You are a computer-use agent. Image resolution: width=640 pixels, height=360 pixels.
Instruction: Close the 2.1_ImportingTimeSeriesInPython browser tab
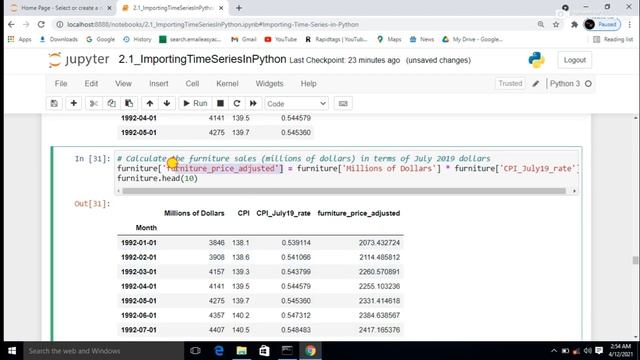click(x=221, y=8)
